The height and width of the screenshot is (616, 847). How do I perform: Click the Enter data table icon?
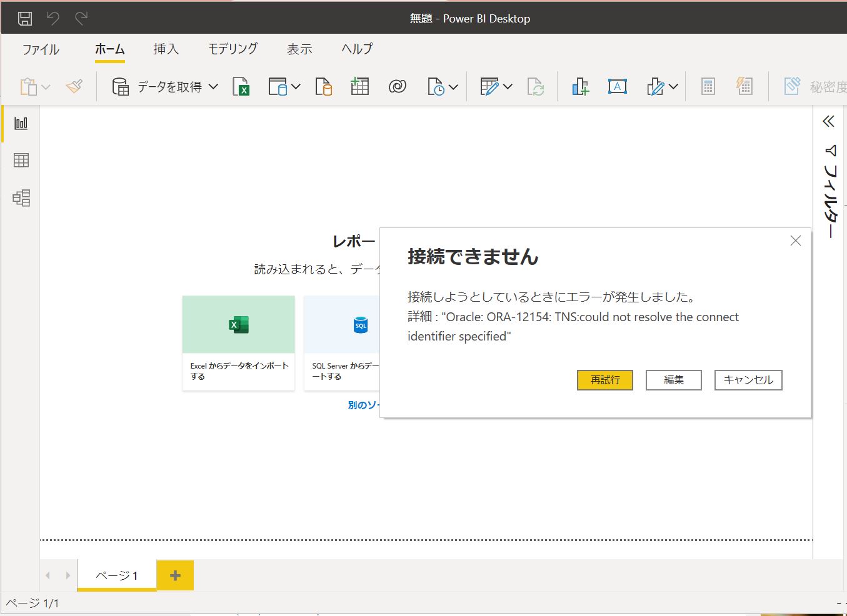[360, 87]
